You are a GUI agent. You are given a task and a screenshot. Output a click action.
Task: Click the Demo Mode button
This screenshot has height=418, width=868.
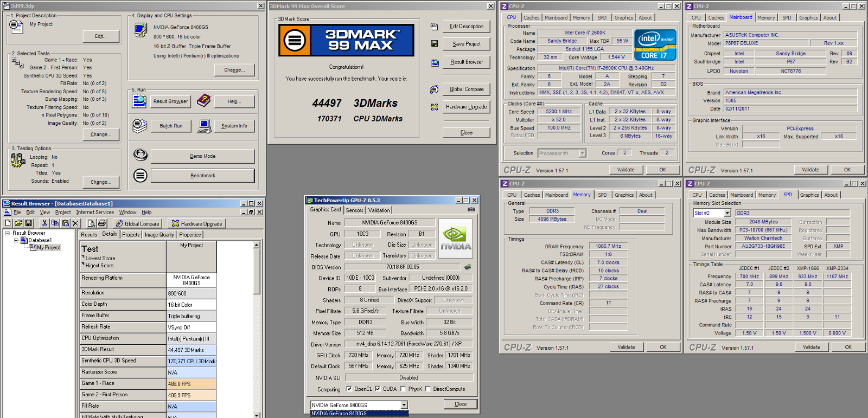coord(203,156)
